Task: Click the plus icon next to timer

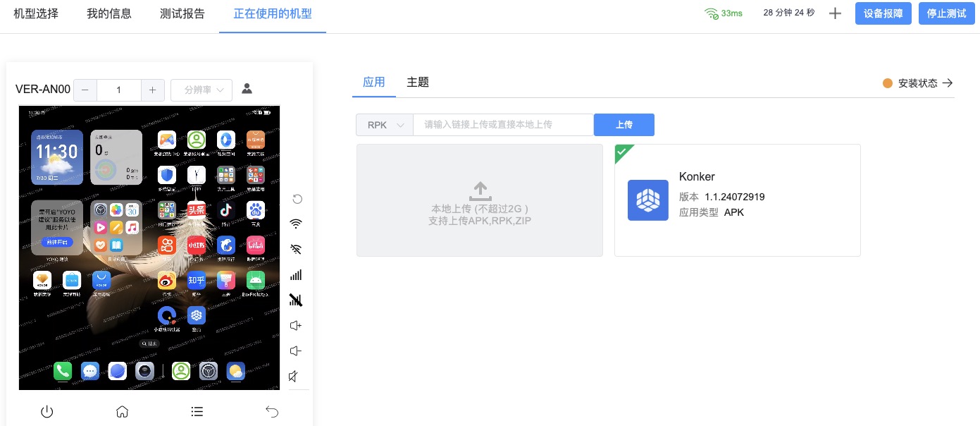Action: tap(835, 13)
